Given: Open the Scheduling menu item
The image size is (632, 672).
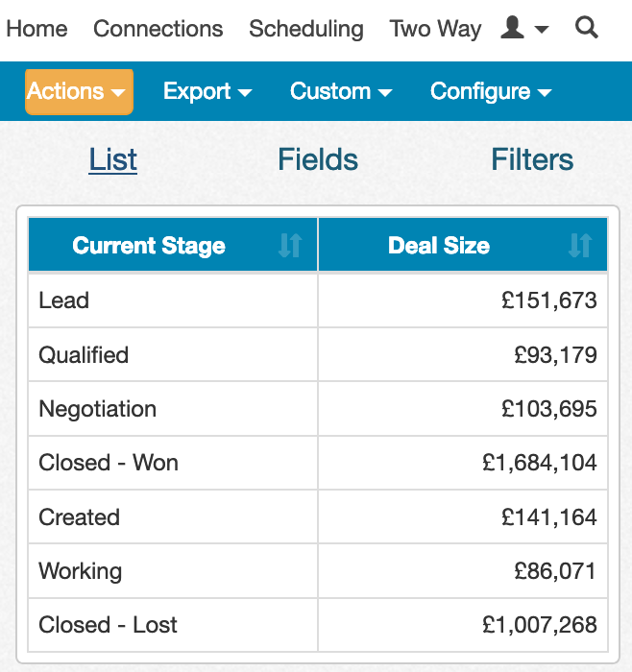Looking at the screenshot, I should tap(306, 29).
